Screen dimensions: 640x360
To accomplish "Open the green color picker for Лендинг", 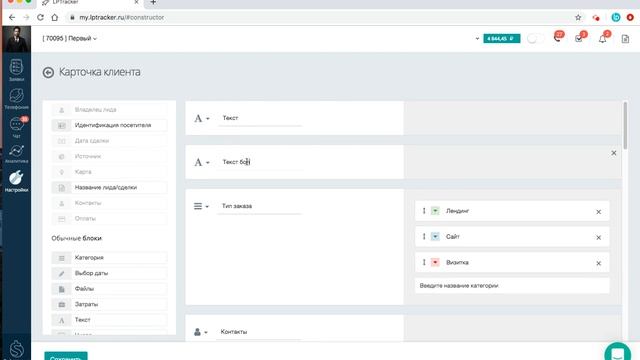I will 435,211.
